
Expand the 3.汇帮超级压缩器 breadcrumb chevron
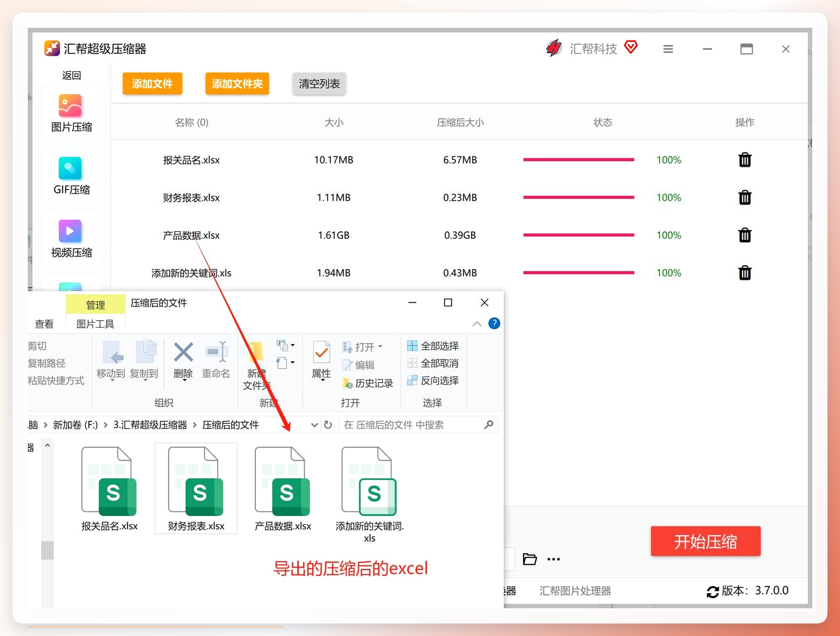195,425
